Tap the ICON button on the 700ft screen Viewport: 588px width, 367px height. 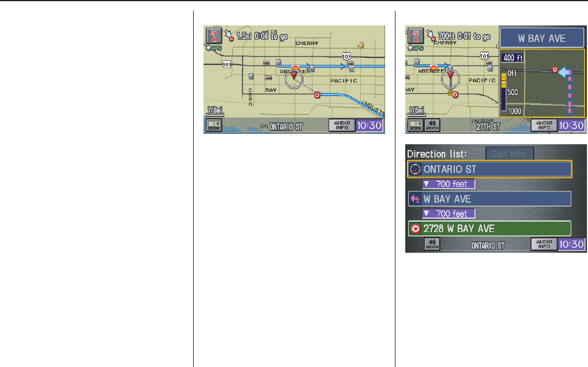tap(416, 125)
